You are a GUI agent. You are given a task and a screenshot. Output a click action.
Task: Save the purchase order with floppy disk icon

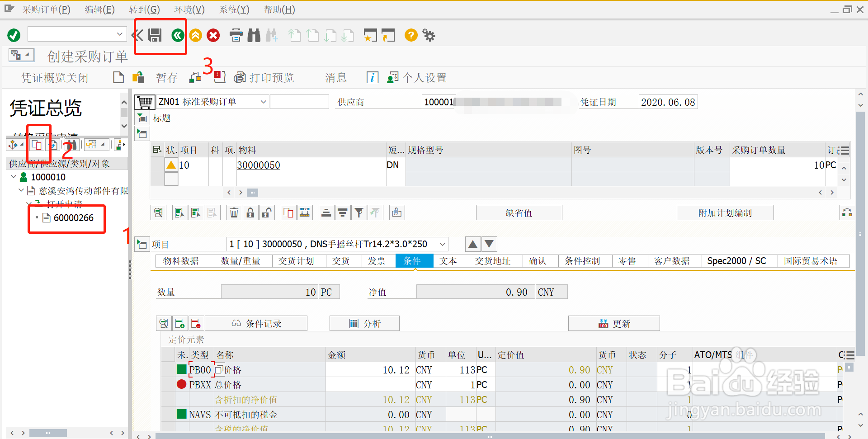tap(155, 35)
